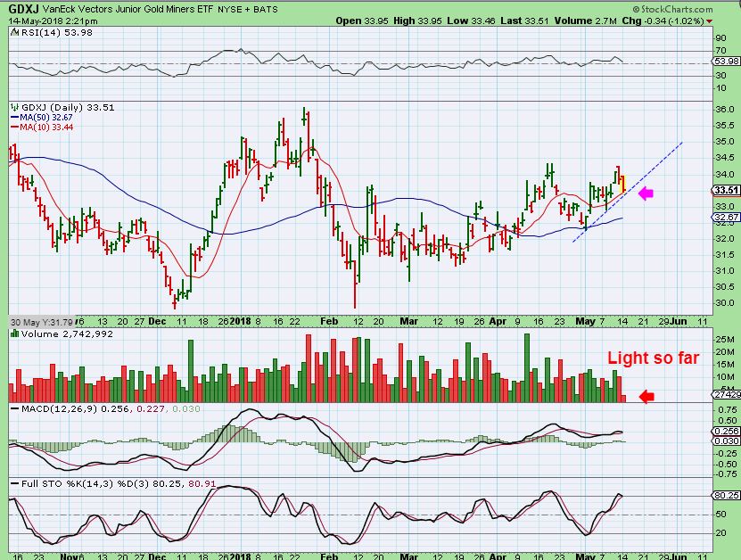Click the 30 May Y:31.79 crosshair readout
This screenshot has height=560, width=741.
(x=41, y=322)
